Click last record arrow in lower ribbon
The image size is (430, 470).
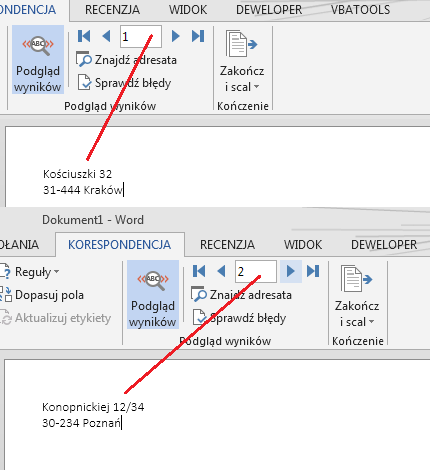tap(313, 271)
